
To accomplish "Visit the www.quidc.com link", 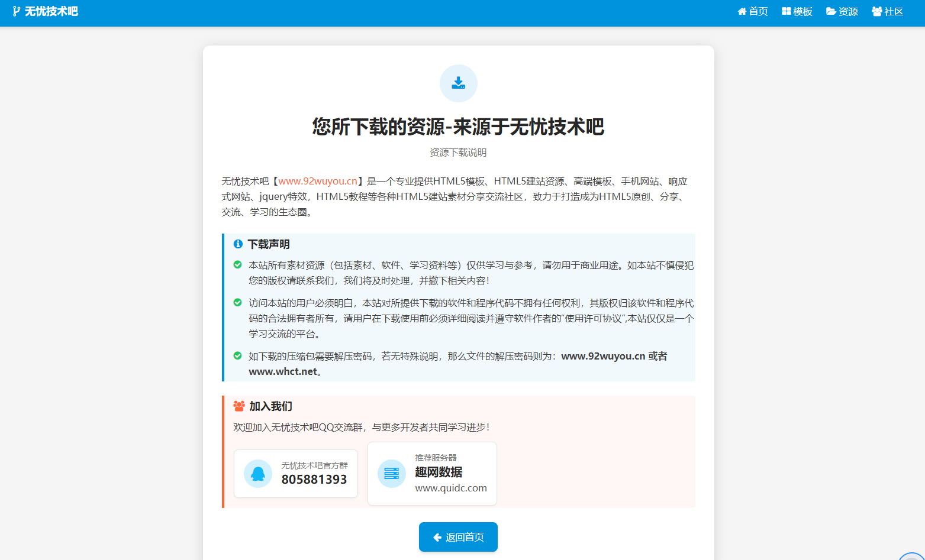I will pyautogui.click(x=450, y=488).
